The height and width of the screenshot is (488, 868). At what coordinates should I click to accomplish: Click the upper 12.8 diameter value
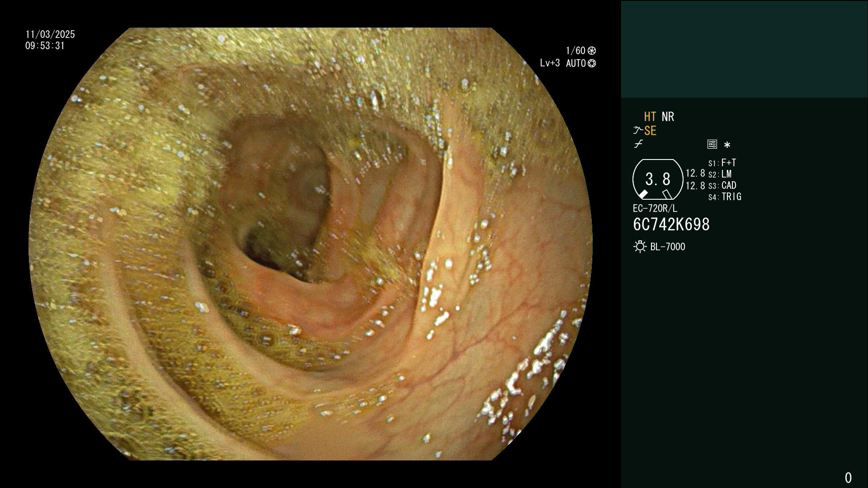click(x=695, y=174)
